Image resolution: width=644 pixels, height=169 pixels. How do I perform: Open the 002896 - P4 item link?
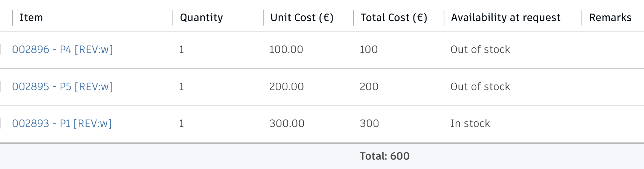(63, 50)
